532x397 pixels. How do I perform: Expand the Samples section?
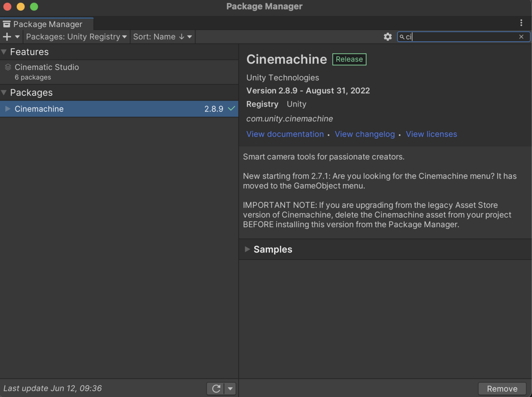pos(247,249)
